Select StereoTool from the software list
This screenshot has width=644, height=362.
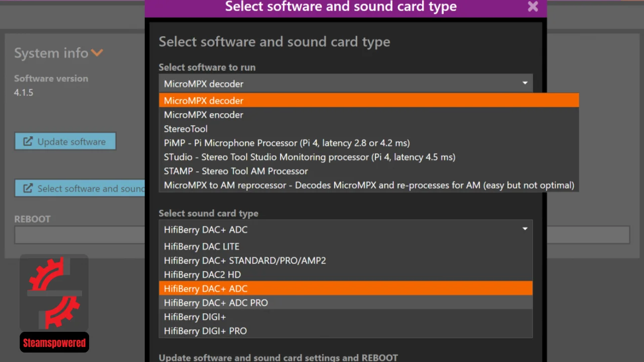[x=369, y=129]
